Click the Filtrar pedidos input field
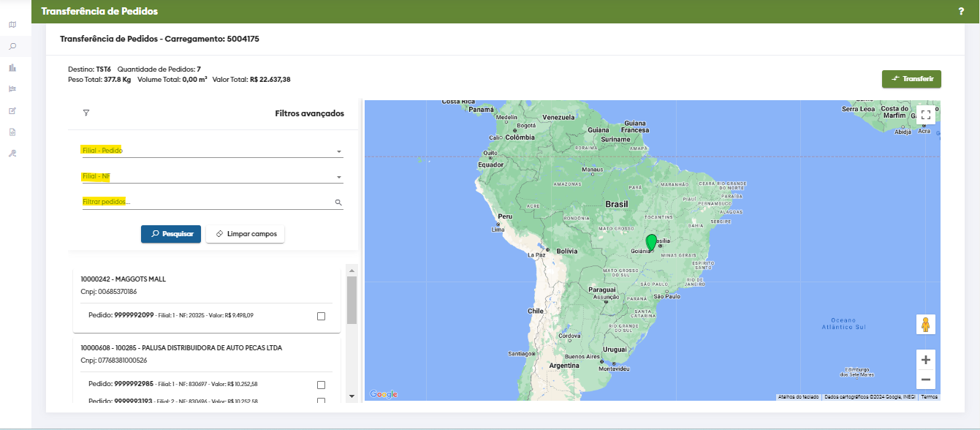Screen dimensions: 980x430 207,202
